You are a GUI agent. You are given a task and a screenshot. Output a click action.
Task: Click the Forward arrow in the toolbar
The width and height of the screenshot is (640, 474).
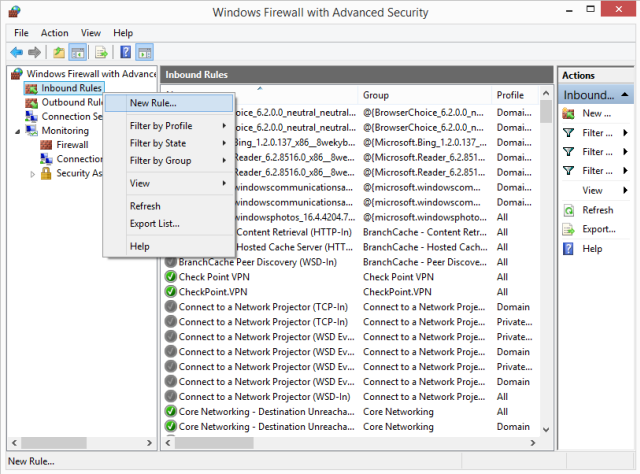point(34,52)
